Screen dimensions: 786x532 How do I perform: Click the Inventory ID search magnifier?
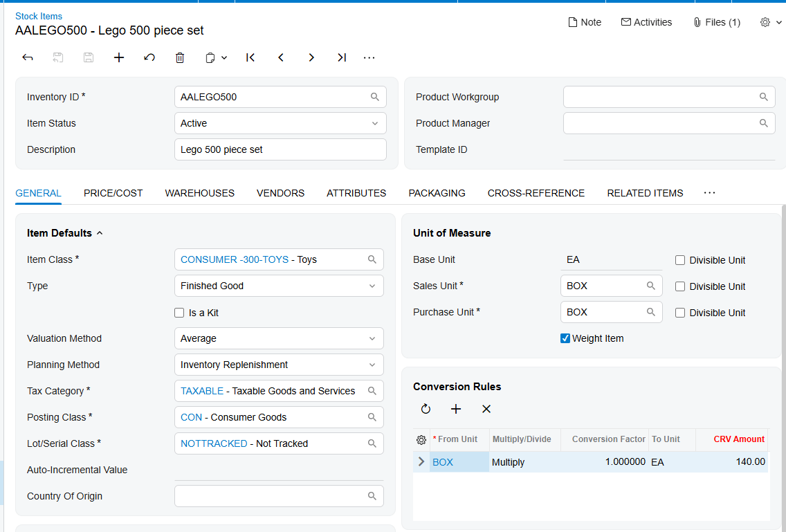pos(375,97)
